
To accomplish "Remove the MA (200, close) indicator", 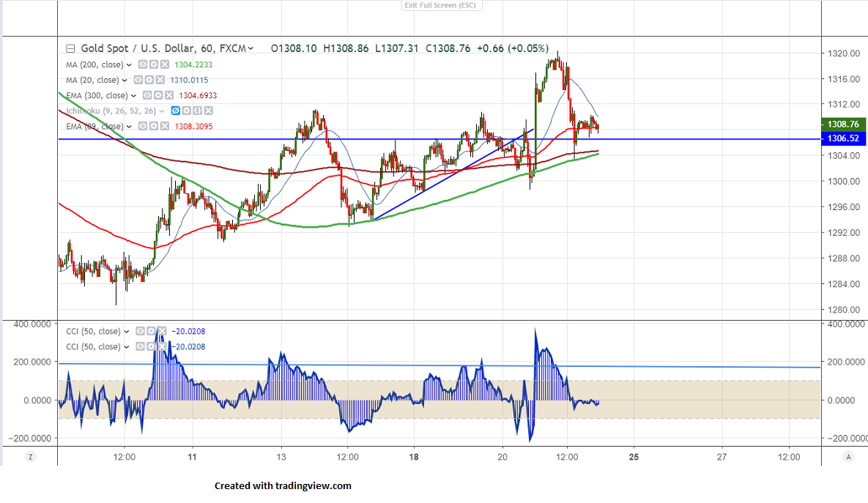I will (x=164, y=64).
